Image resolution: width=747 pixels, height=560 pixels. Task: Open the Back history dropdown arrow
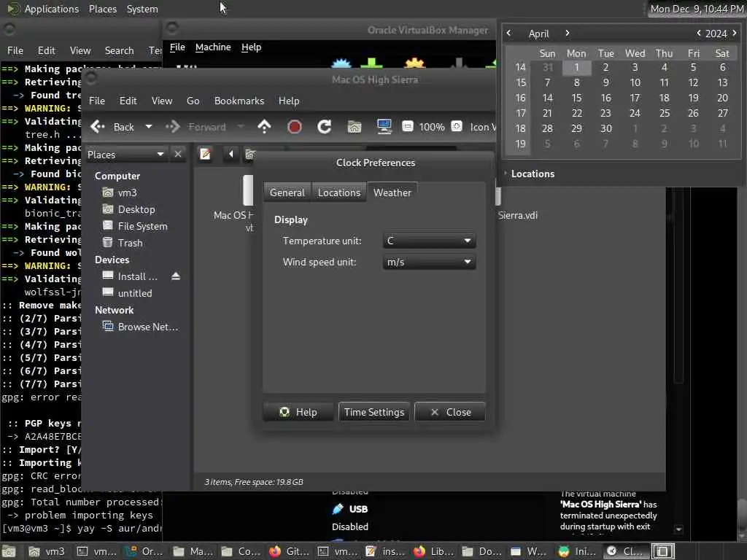pos(149,127)
